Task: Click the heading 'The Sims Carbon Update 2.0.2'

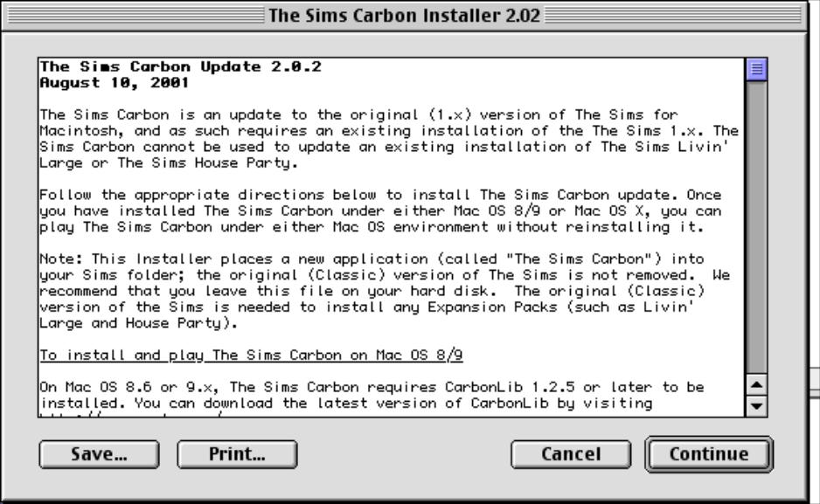Action: (x=181, y=67)
